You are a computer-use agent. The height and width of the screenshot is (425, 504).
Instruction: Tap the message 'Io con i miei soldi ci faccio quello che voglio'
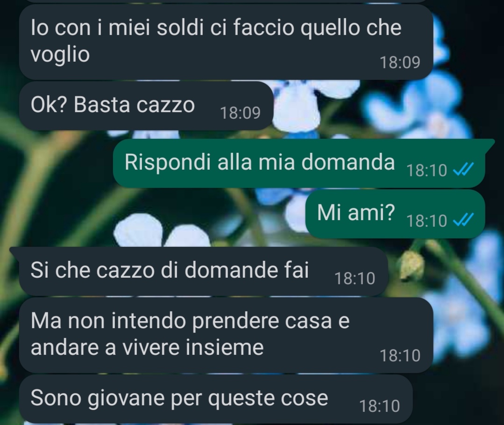226,42
